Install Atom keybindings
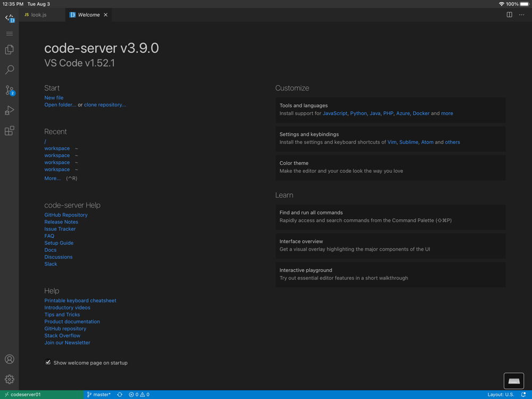This screenshot has height=399, width=532. click(427, 142)
